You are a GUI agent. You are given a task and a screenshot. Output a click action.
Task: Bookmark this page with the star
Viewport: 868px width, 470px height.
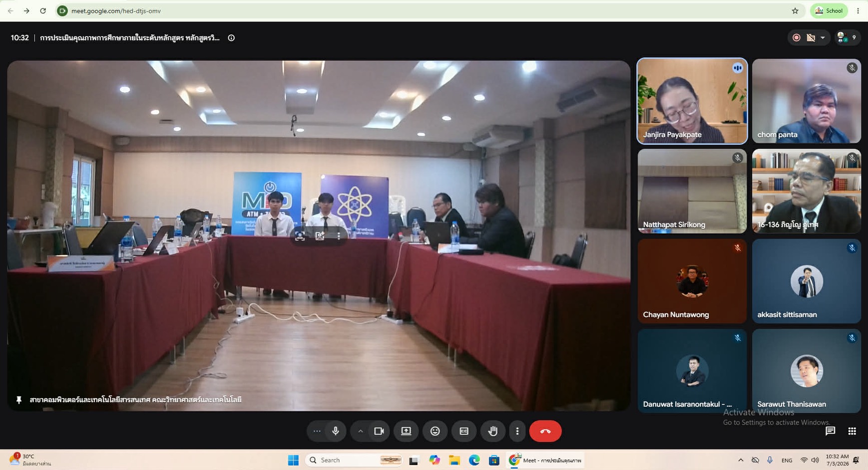pos(795,10)
